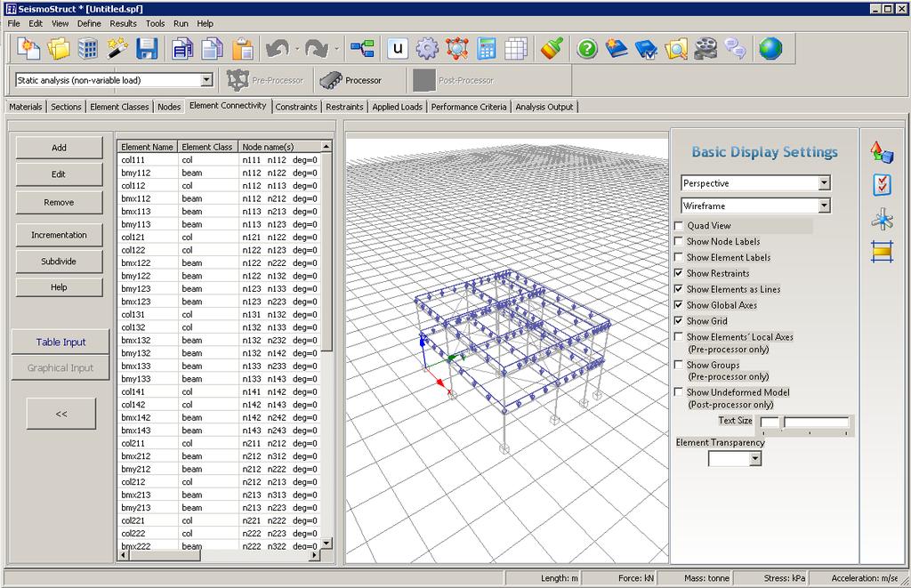The image size is (911, 588).
Task: Open the Results menu
Action: pyautogui.click(x=123, y=24)
